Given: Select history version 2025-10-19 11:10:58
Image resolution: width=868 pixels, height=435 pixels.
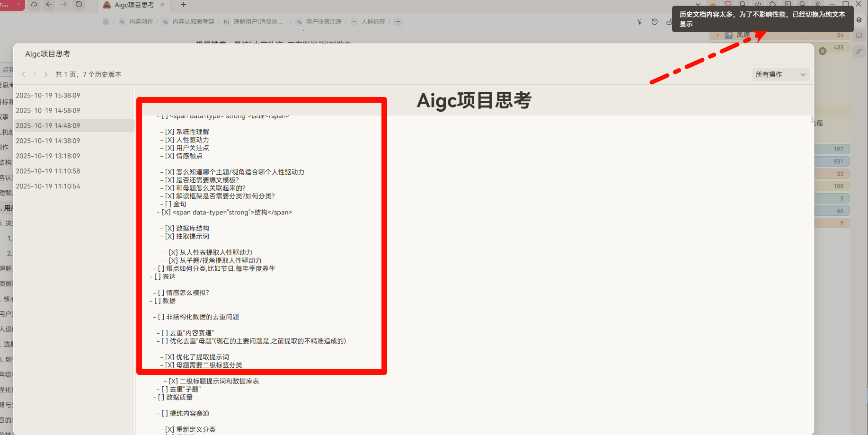Looking at the screenshot, I should point(74,171).
